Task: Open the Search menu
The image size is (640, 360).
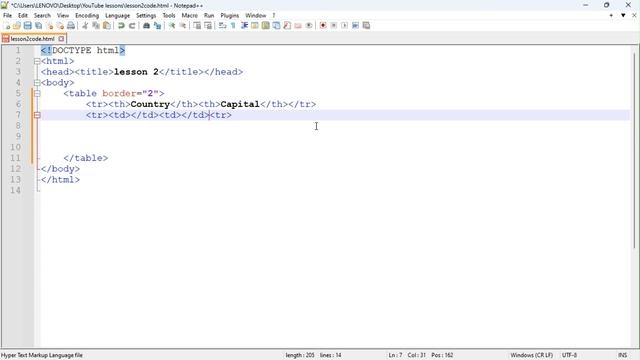Action: (42, 16)
